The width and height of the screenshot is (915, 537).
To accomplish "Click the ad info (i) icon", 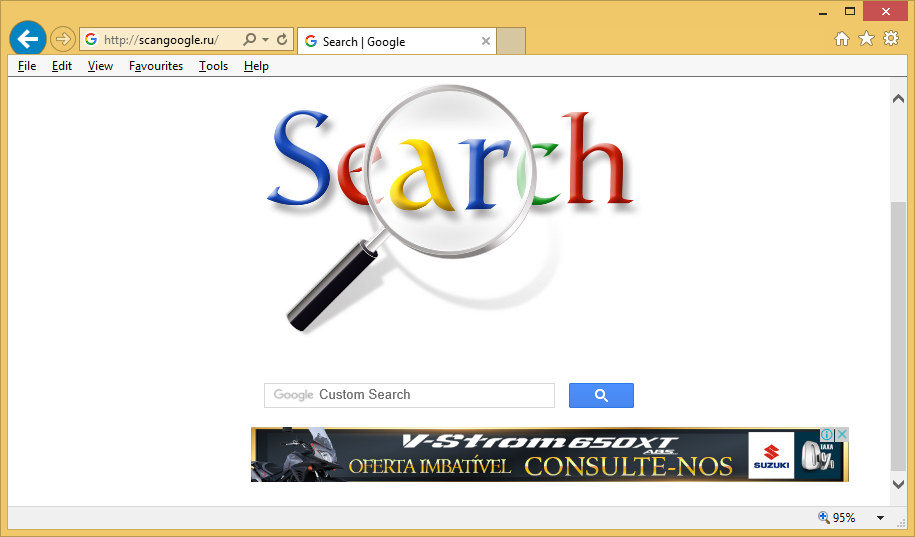I will click(827, 434).
